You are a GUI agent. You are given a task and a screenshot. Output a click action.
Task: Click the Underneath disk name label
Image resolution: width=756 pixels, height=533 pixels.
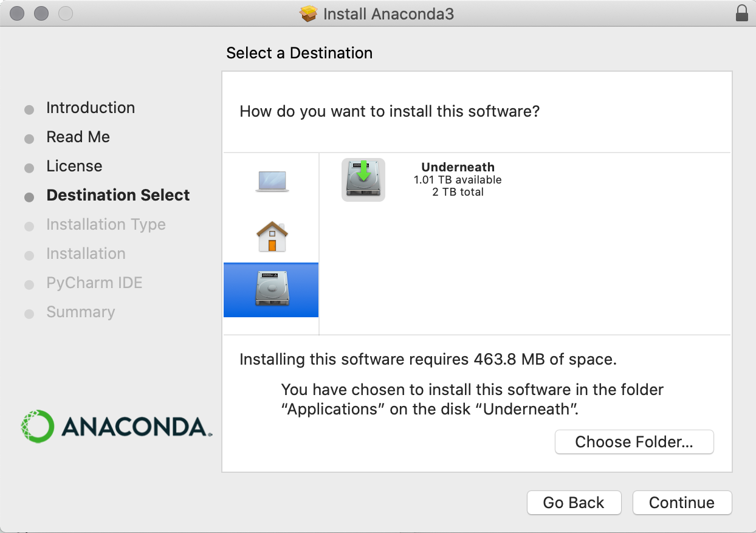(458, 167)
